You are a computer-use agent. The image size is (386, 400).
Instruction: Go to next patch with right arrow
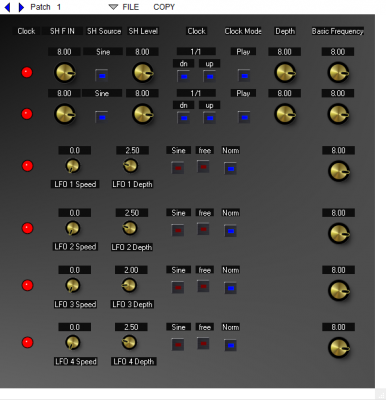tap(21, 7)
